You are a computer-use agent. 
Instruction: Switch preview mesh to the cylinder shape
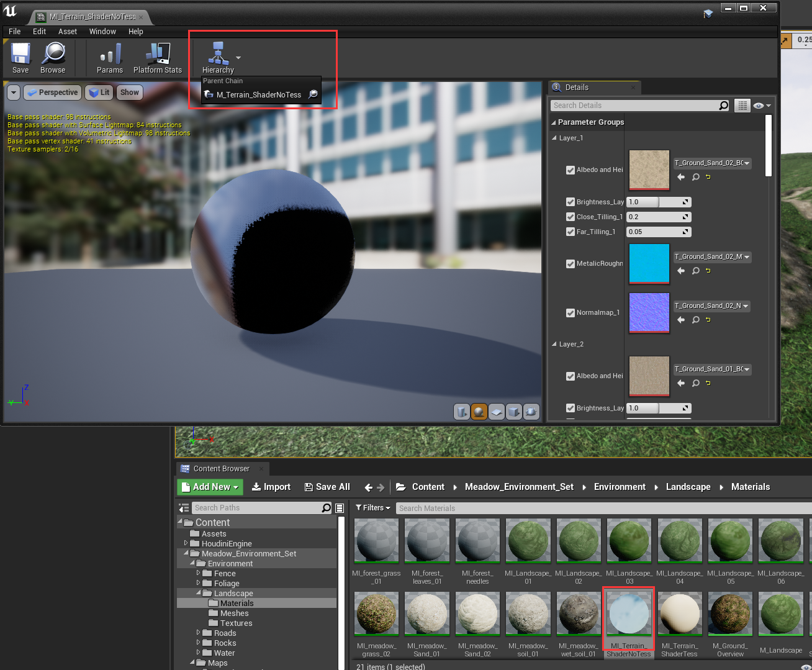pyautogui.click(x=461, y=411)
